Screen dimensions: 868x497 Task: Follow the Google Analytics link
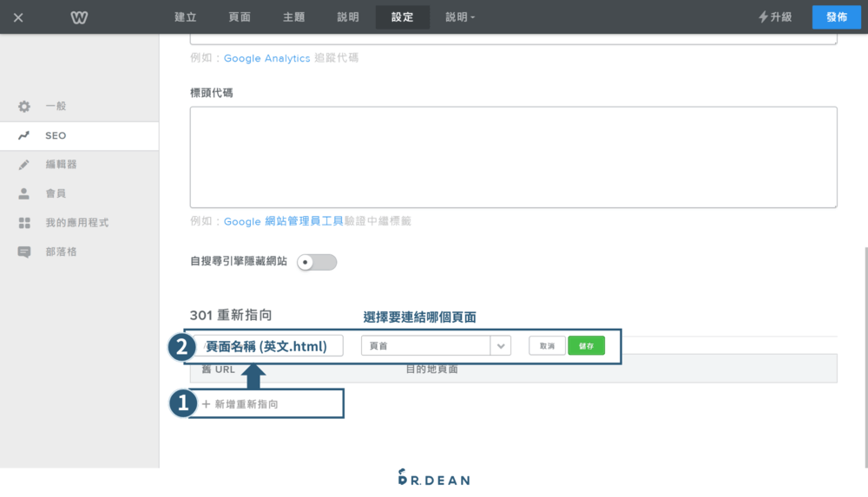pyautogui.click(x=266, y=58)
